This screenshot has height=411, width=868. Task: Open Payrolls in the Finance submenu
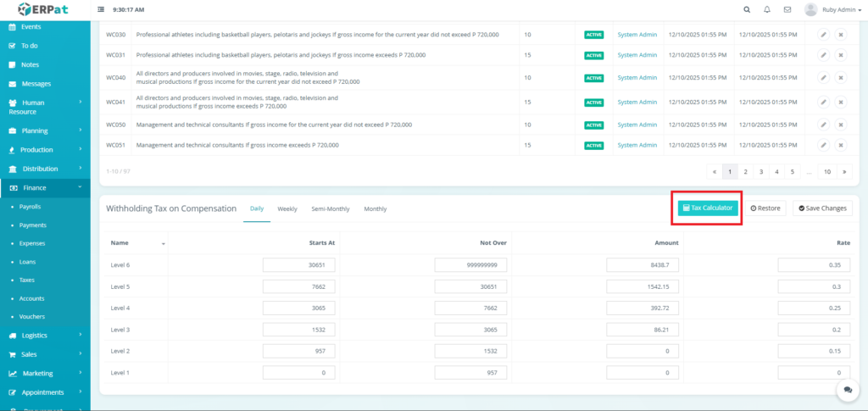click(30, 207)
